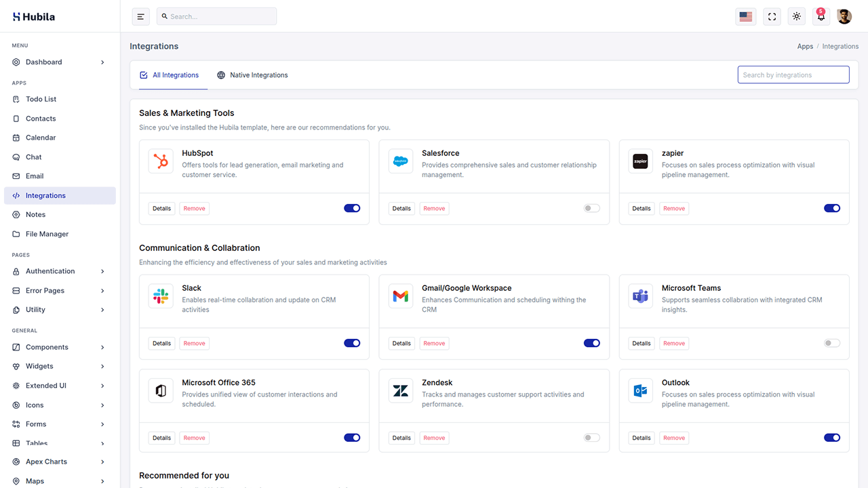
Task: Click the Zendesk logo icon
Action: pyautogui.click(x=401, y=390)
